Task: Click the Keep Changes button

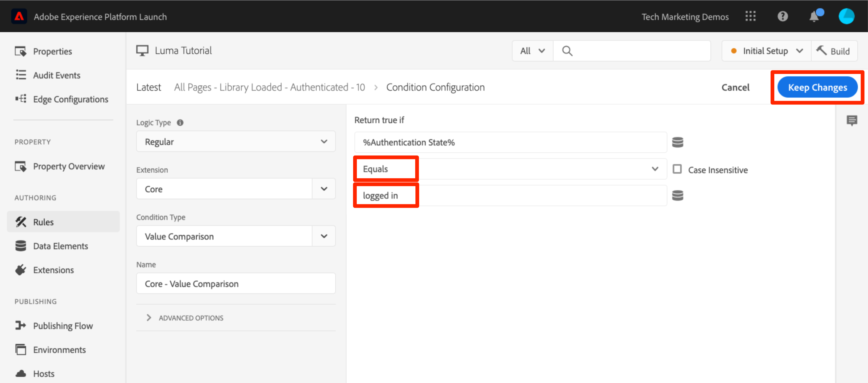Action: (x=817, y=87)
